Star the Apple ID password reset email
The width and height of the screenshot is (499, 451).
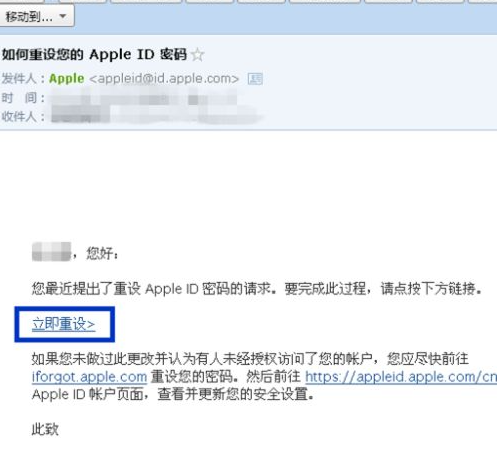pyautogui.click(x=198, y=55)
